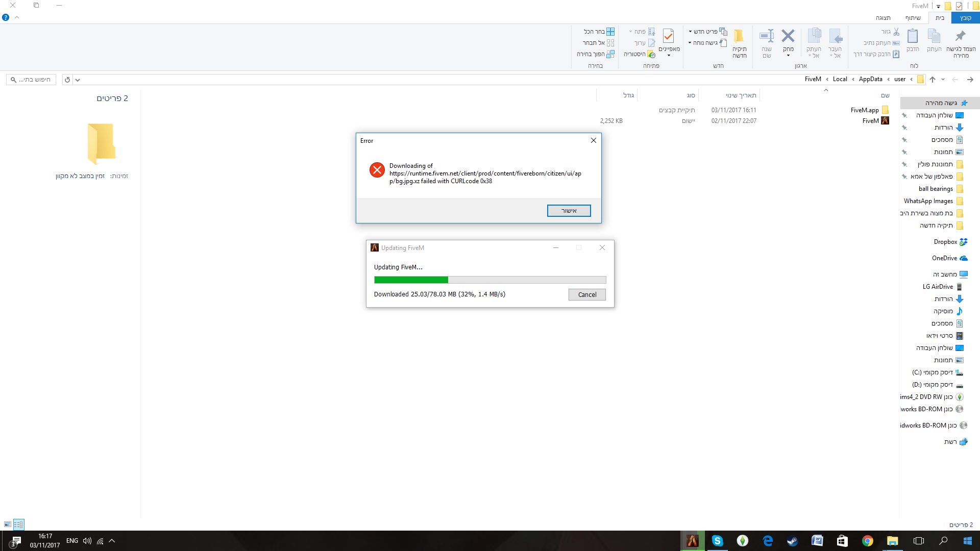Open the Share (שיתוף) ribbon tab
The height and width of the screenshot is (551, 980).
(913, 18)
